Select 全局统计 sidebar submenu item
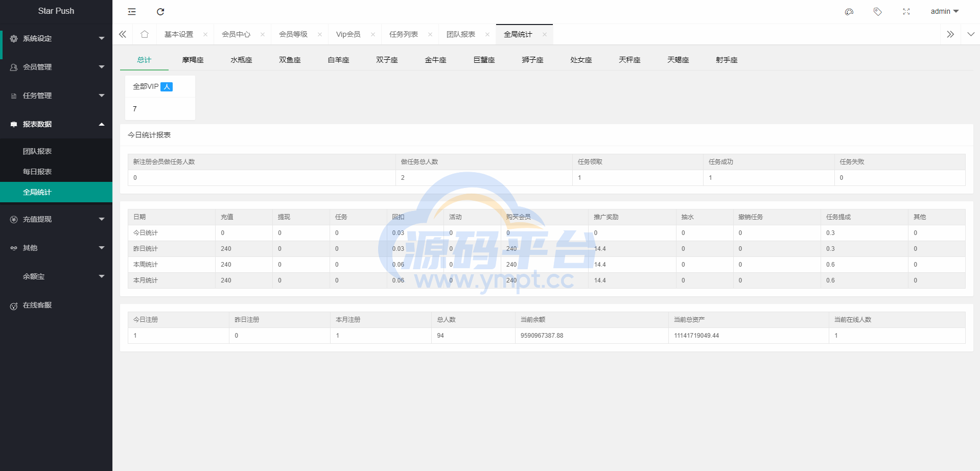 [x=56, y=192]
